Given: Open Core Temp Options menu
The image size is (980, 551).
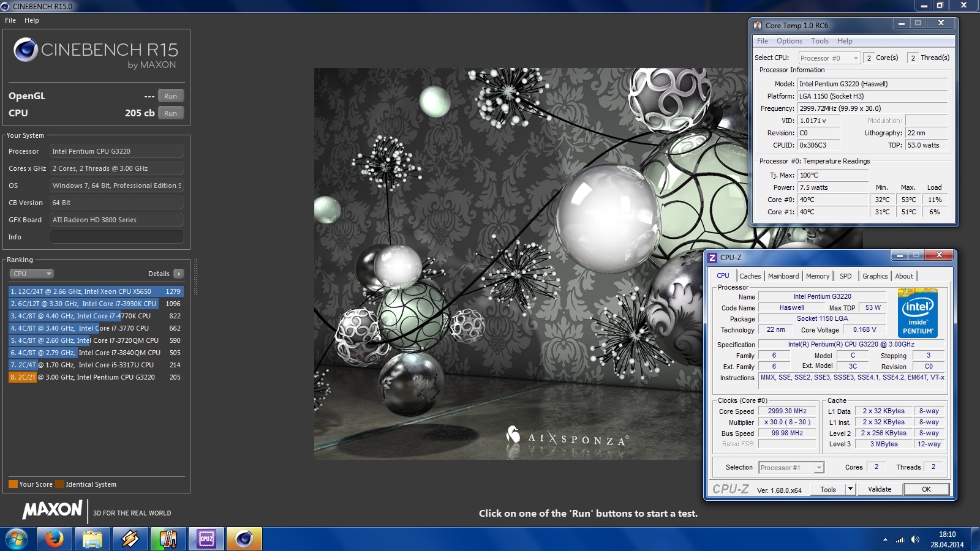Looking at the screenshot, I should (x=790, y=41).
